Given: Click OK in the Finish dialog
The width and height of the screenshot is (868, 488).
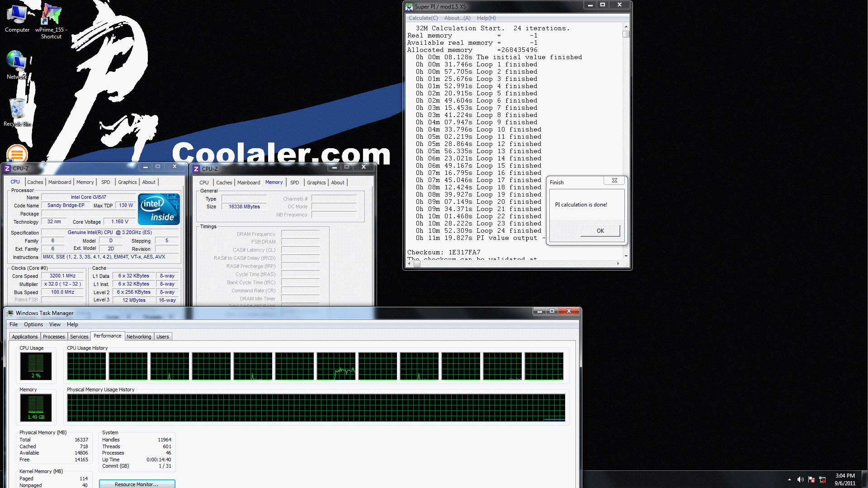Looking at the screenshot, I should point(600,231).
